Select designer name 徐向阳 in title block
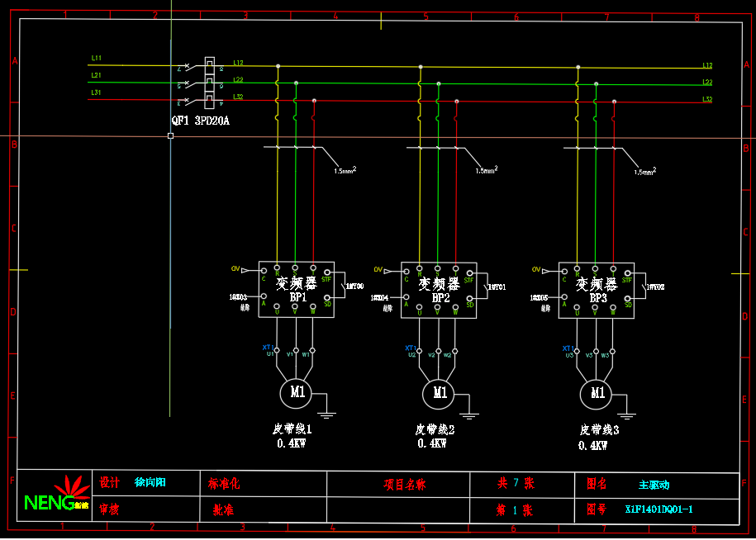The height and width of the screenshot is (540, 756). click(x=150, y=482)
